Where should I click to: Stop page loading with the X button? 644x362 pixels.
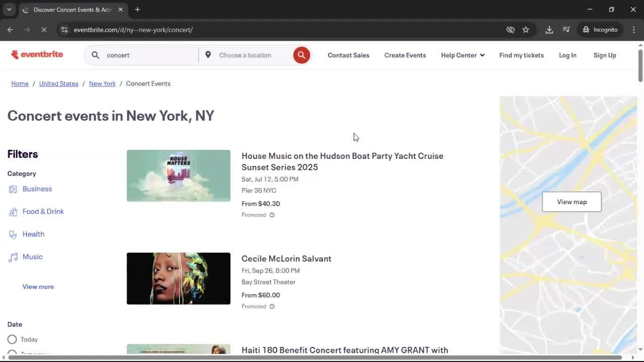(44, 30)
